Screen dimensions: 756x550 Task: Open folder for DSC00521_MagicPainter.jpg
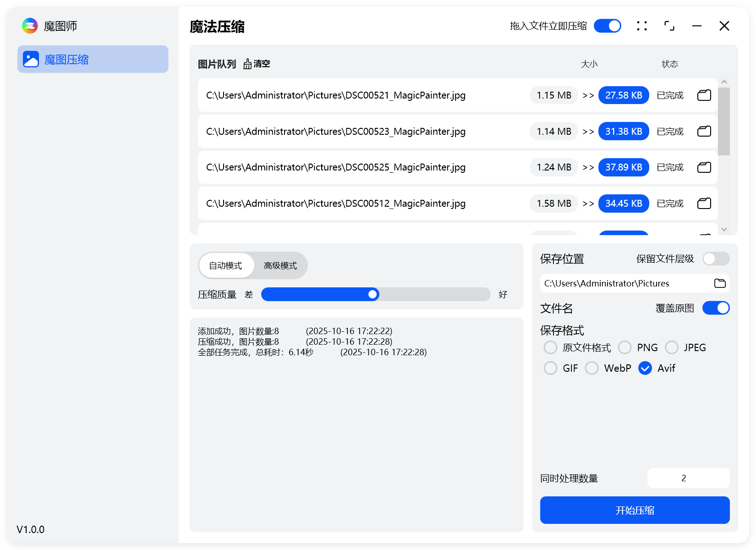click(704, 95)
